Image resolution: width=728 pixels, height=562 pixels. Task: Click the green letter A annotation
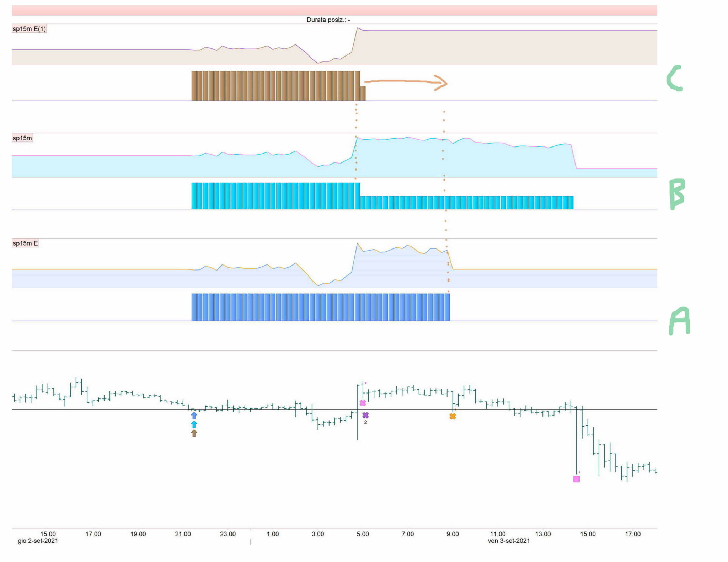679,321
